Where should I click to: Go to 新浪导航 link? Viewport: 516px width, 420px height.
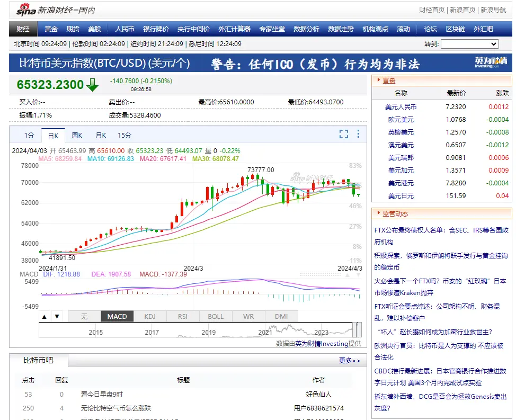pyautogui.click(x=493, y=10)
